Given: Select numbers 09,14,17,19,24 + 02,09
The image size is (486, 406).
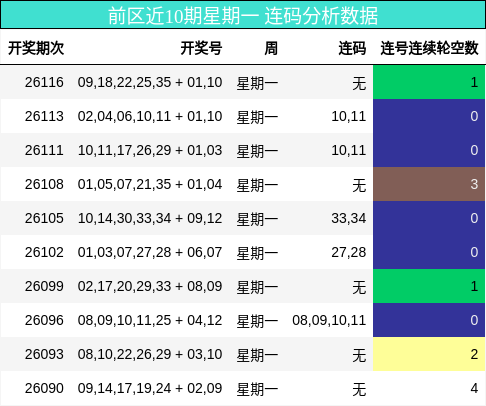Looking at the screenshot, I should tap(150, 388).
